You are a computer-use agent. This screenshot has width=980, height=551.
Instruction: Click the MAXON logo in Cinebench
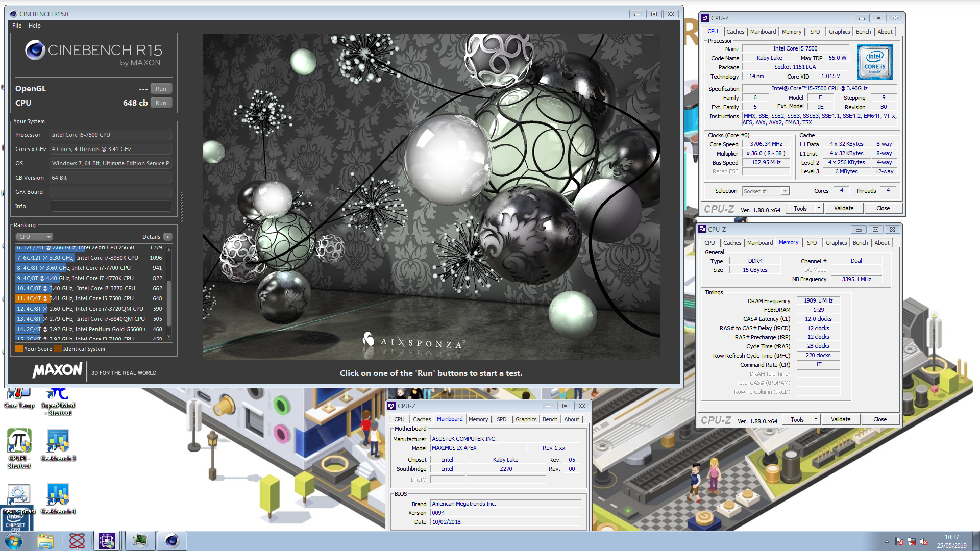tap(57, 370)
